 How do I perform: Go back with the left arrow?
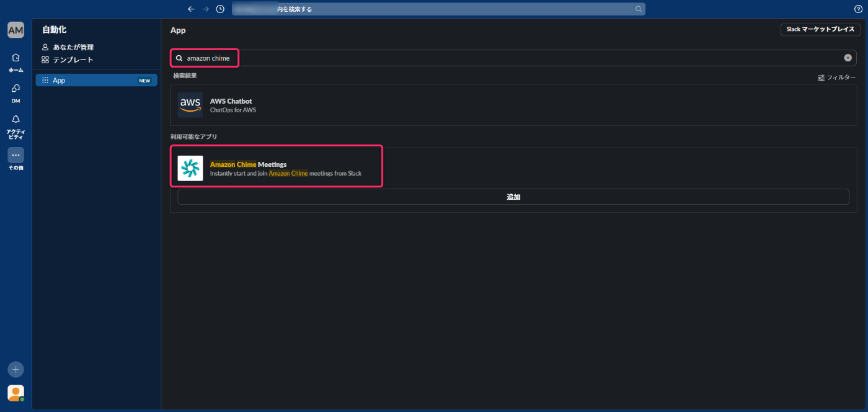pos(191,9)
